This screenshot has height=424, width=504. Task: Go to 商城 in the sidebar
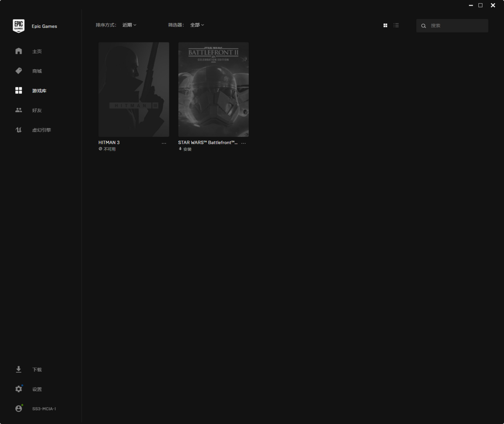[37, 71]
